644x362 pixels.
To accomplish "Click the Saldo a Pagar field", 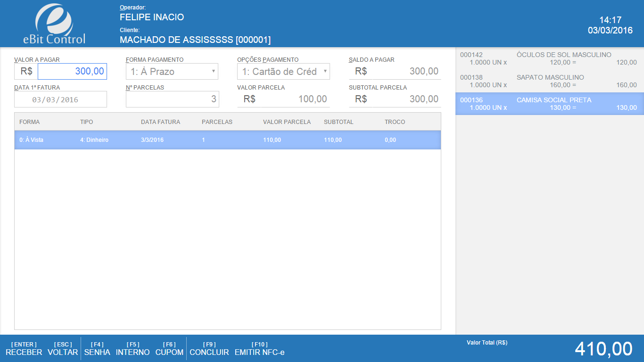I will pos(395,72).
